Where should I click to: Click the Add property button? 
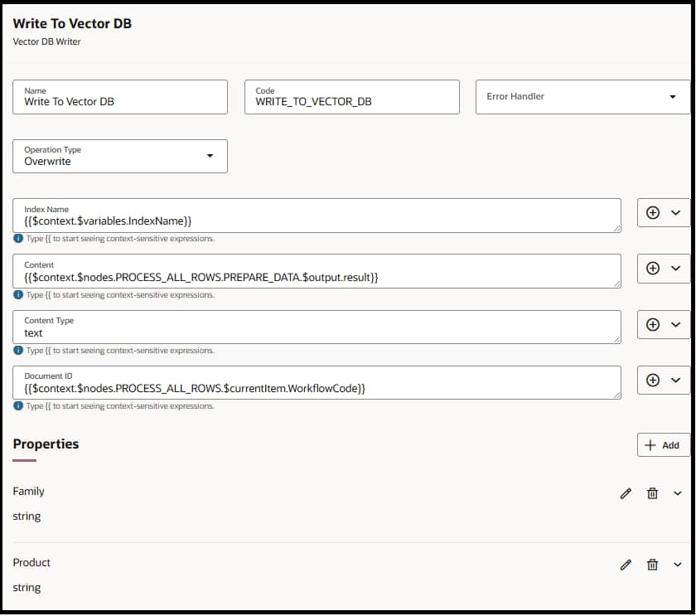click(x=663, y=445)
